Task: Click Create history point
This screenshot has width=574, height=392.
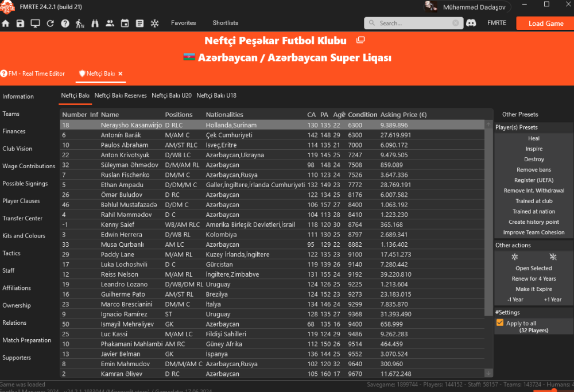Action: point(534,222)
